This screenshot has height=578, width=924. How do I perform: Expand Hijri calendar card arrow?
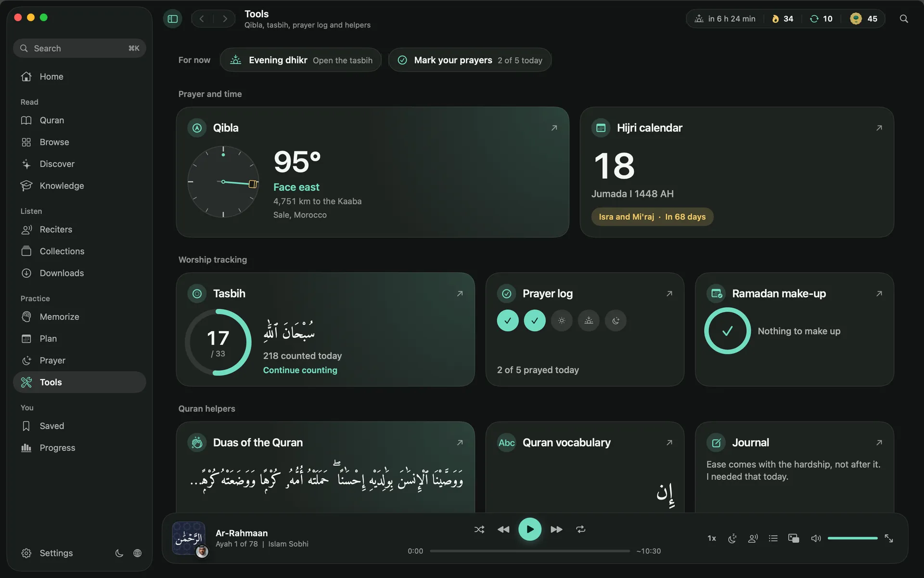click(x=879, y=128)
